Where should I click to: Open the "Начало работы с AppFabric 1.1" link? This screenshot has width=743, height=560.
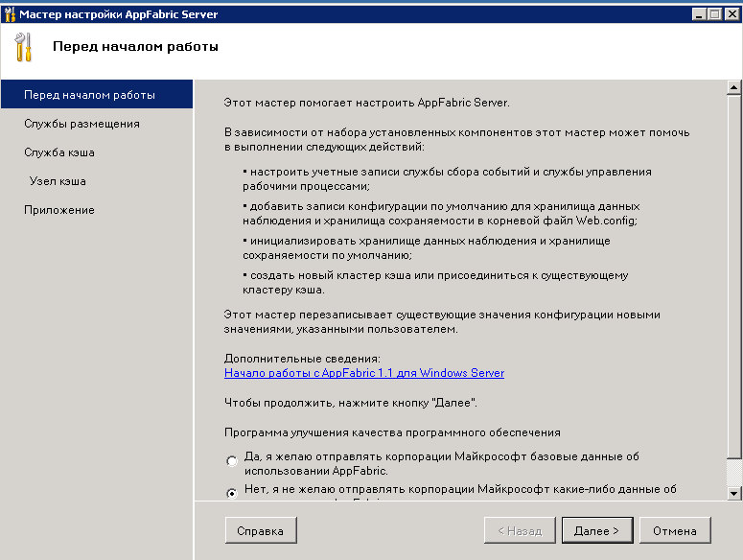coord(363,373)
